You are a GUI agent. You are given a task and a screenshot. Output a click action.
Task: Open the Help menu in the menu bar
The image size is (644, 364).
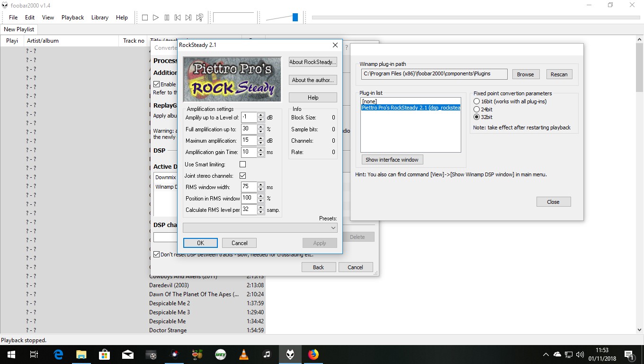pos(122,18)
